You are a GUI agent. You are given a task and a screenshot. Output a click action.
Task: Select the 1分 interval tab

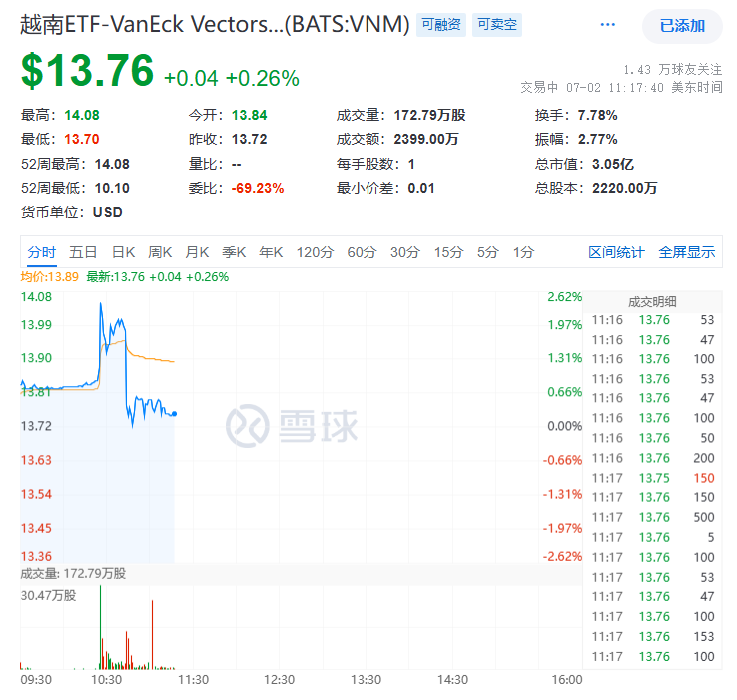(523, 252)
